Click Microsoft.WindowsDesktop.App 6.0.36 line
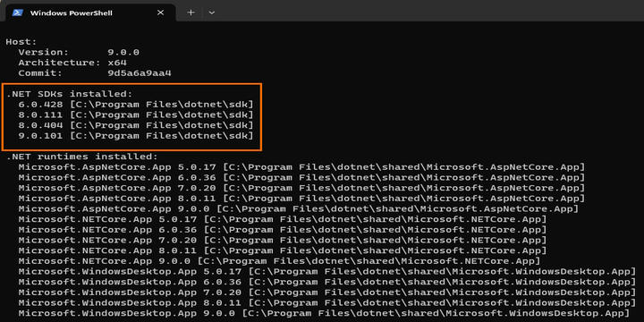 327,282
